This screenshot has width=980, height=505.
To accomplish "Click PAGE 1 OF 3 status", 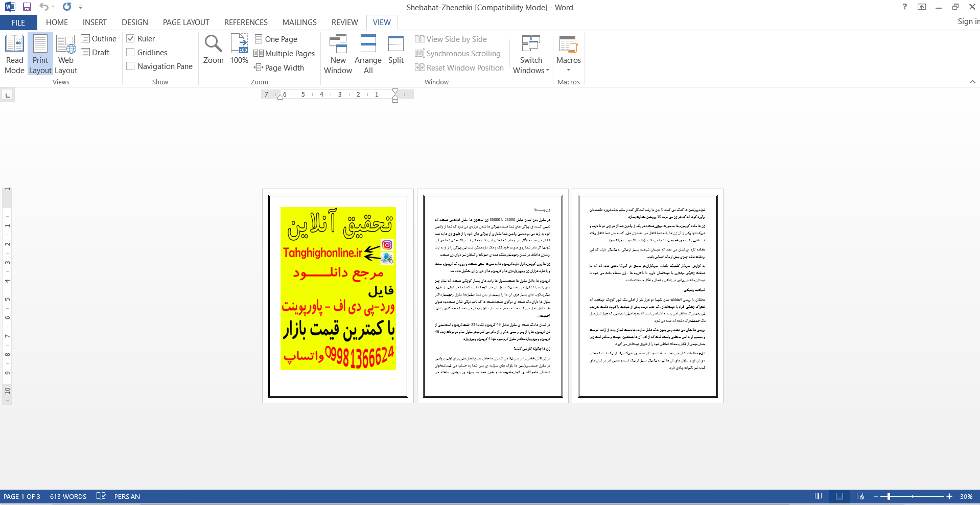I will coord(22,496).
